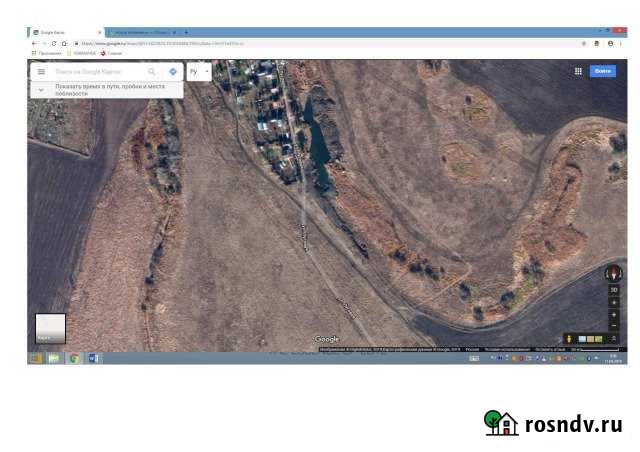Open Chrome profile avatar icon
640x452 pixels.
(x=611, y=44)
